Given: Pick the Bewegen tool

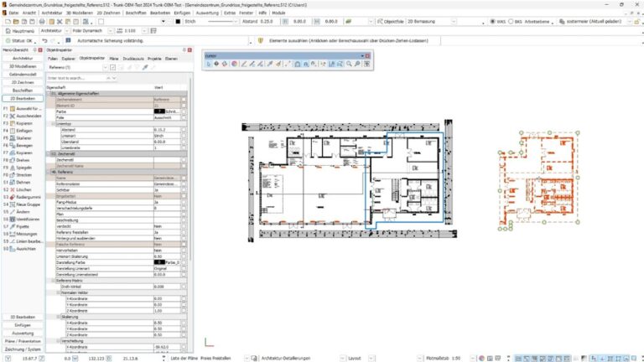Looking at the screenshot, I should point(20,146).
